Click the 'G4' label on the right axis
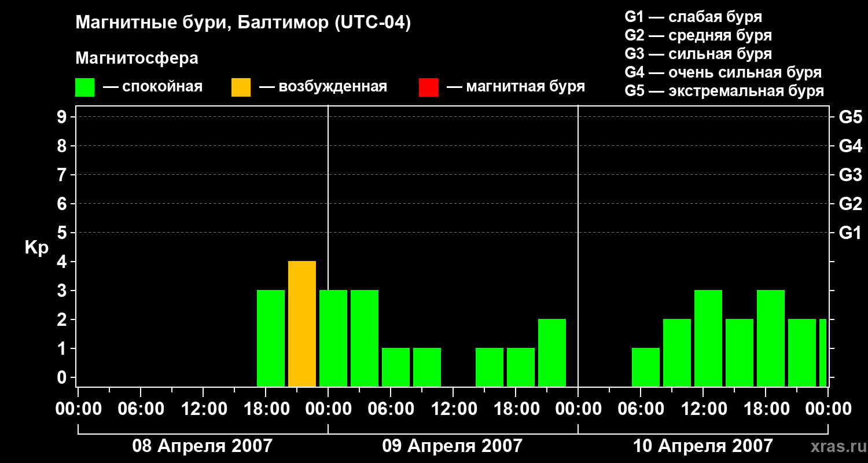Viewport: 868px width, 463px height. coord(851,146)
